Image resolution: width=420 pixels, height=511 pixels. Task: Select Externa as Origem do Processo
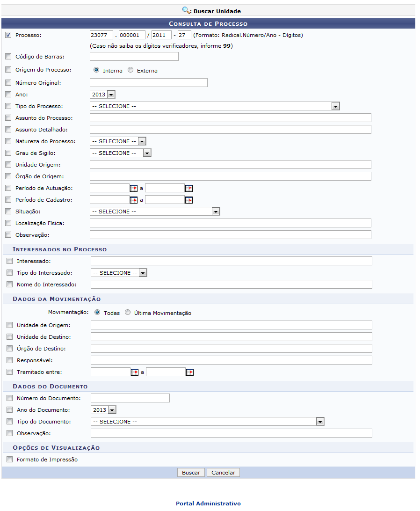click(x=130, y=70)
